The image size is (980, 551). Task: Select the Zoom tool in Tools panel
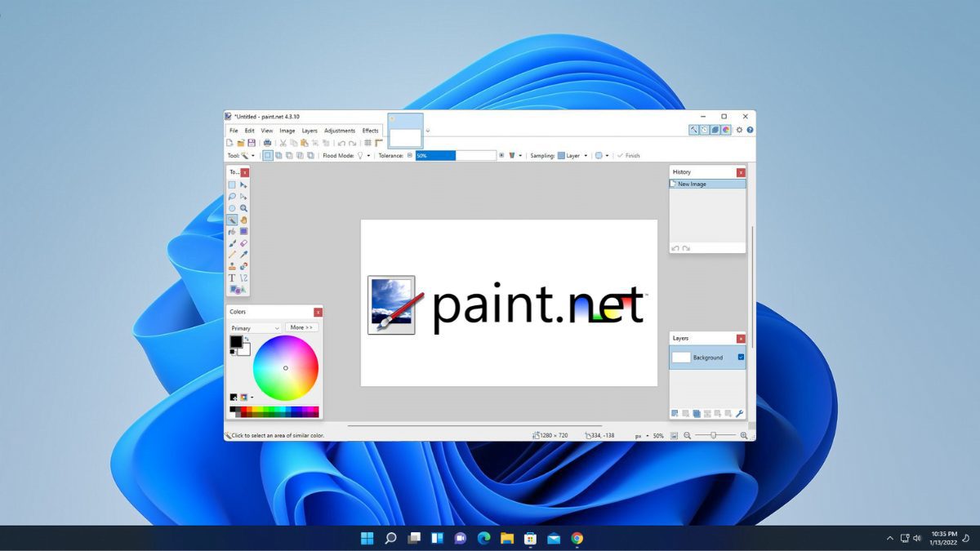(x=243, y=208)
